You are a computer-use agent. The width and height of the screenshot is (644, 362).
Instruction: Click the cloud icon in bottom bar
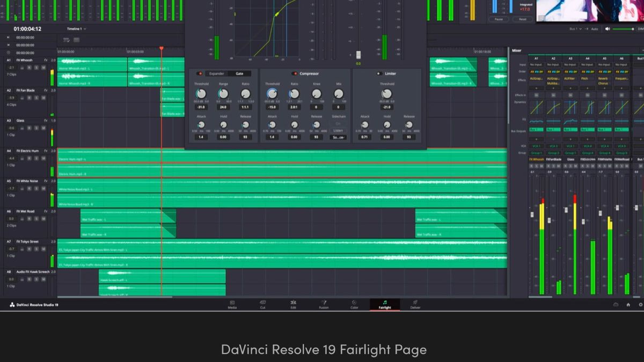(x=616, y=305)
